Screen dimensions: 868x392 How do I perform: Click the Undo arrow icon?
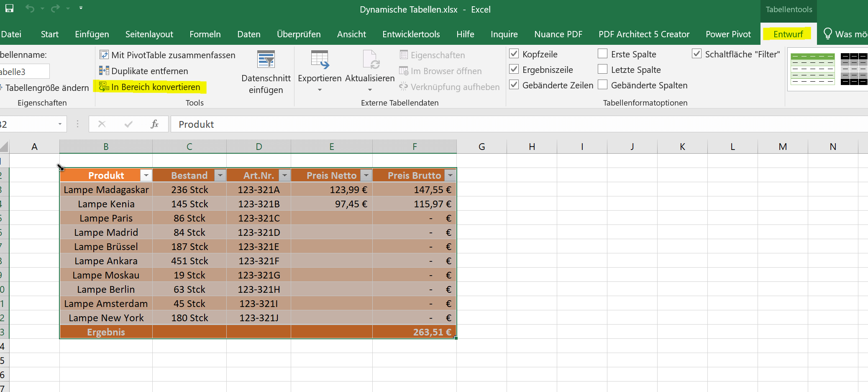[x=30, y=8]
